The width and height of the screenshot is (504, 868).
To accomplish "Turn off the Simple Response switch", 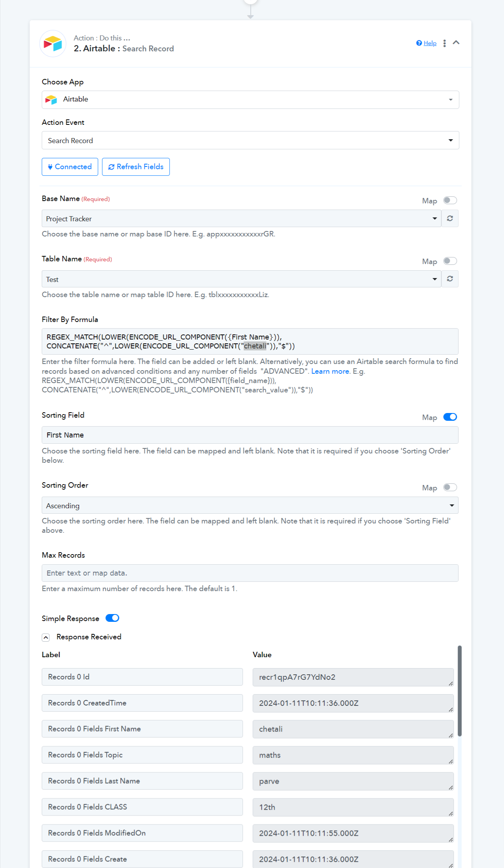I will click(x=112, y=618).
